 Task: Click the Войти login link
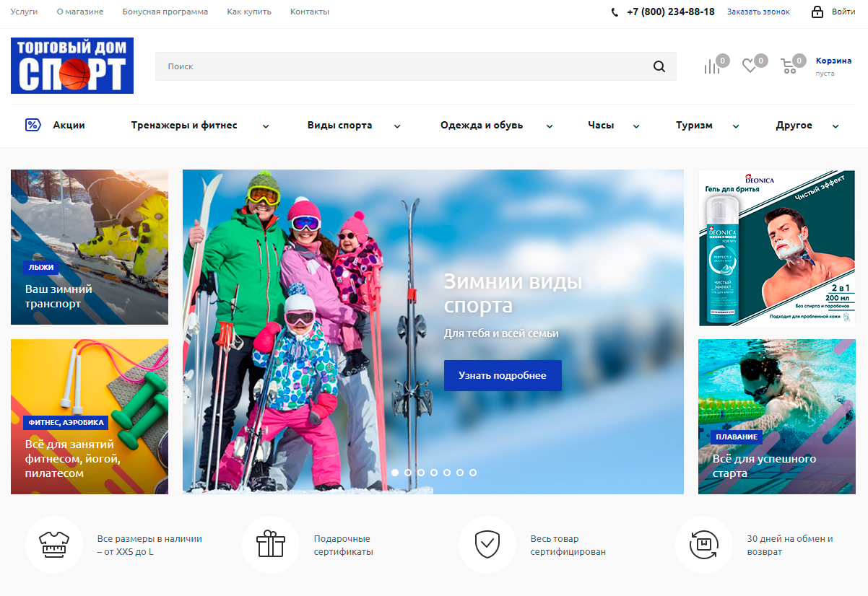click(843, 12)
